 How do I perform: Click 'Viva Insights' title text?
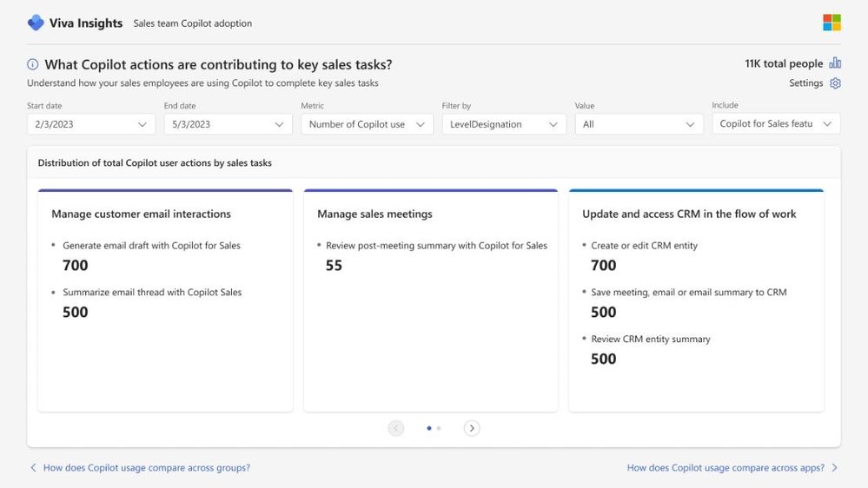point(86,23)
